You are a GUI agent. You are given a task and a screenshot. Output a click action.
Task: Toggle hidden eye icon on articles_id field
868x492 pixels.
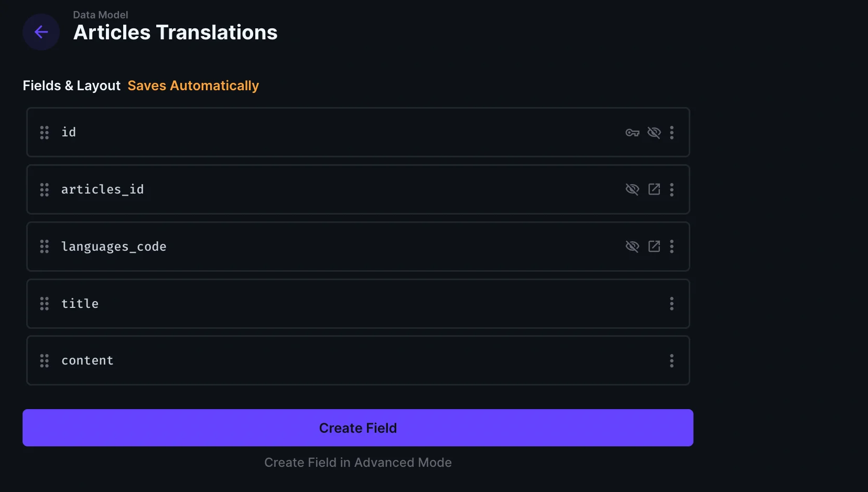pos(632,189)
